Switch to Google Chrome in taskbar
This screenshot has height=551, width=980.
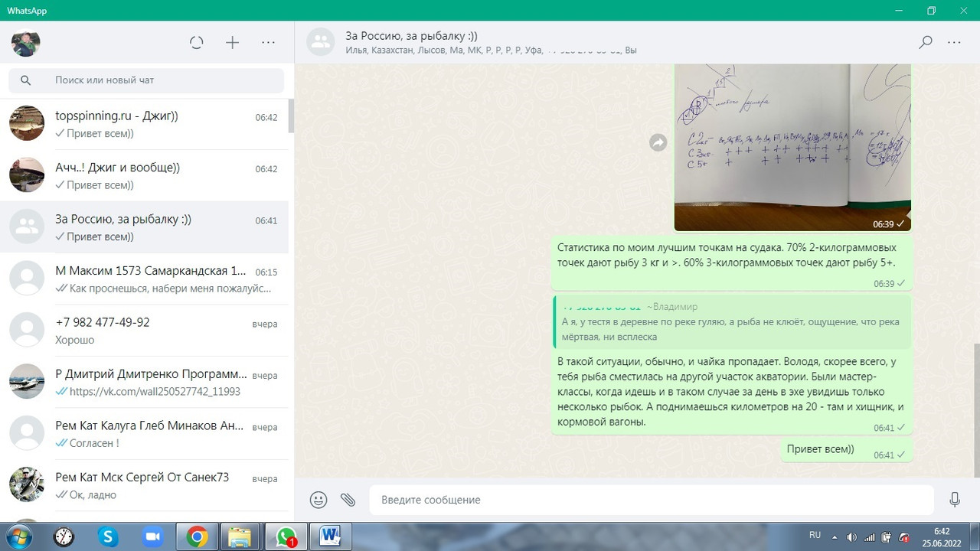click(197, 537)
